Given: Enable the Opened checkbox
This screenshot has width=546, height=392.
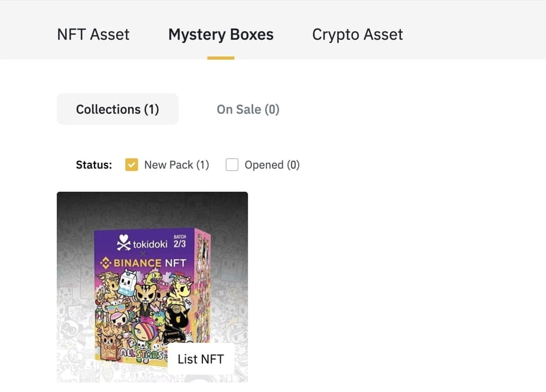Looking at the screenshot, I should click(232, 165).
